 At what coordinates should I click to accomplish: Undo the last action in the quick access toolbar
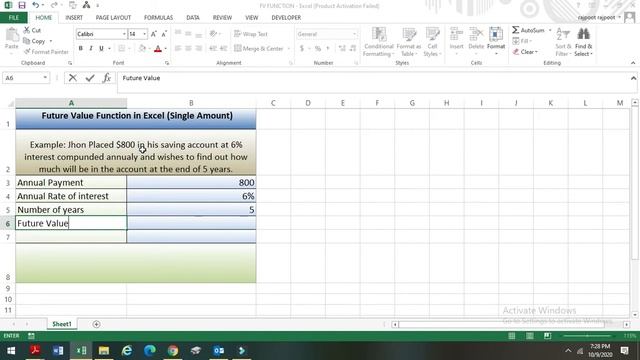pos(36,5)
